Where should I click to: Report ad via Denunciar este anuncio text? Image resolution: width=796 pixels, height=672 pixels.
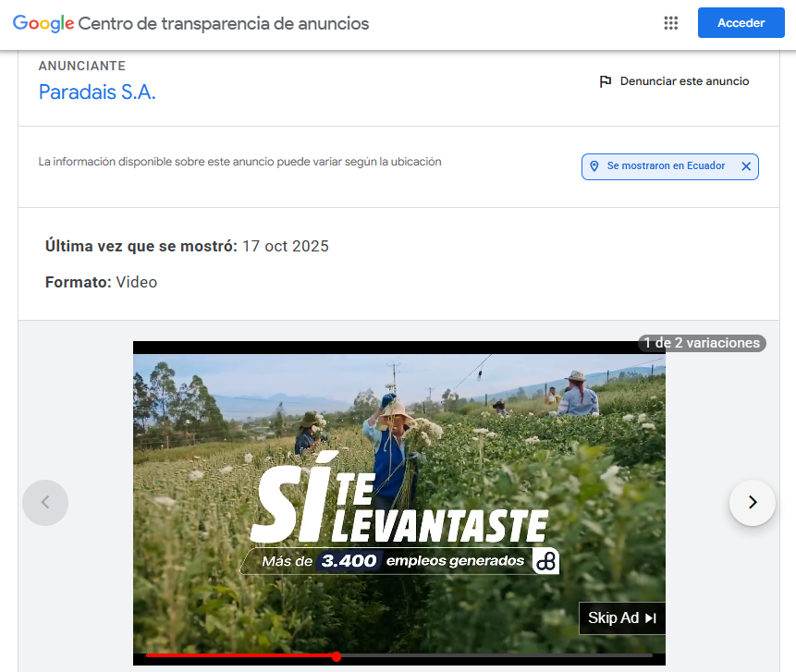click(x=684, y=81)
